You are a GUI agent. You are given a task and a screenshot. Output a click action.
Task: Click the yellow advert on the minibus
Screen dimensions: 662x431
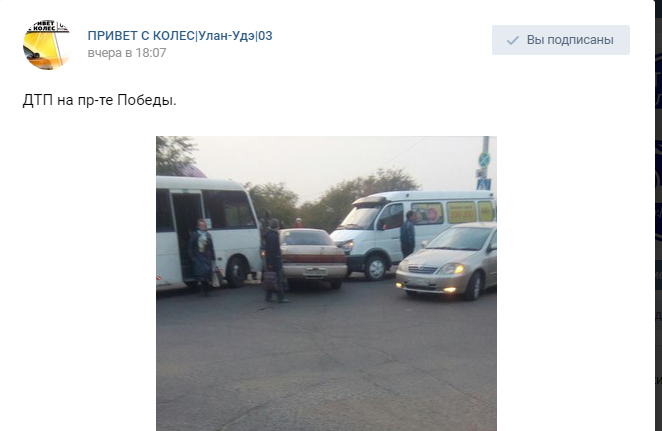point(461,212)
